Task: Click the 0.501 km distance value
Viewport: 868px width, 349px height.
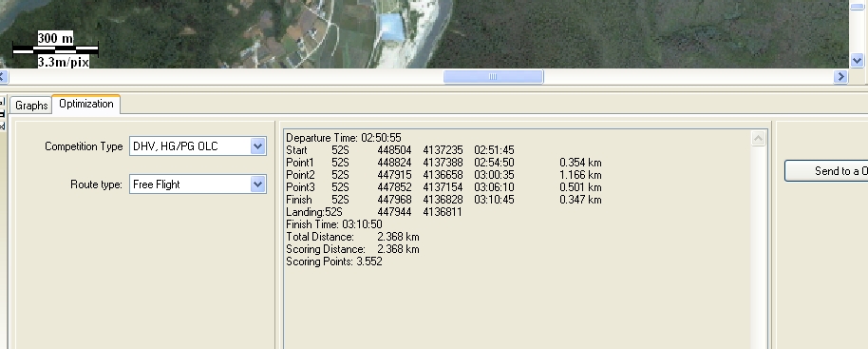Action: pos(580,187)
